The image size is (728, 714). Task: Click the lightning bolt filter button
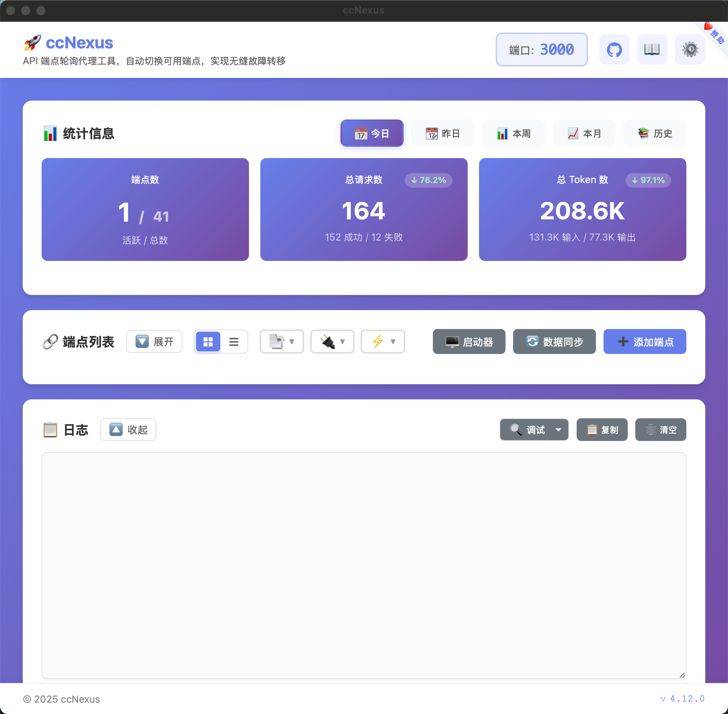tap(382, 341)
